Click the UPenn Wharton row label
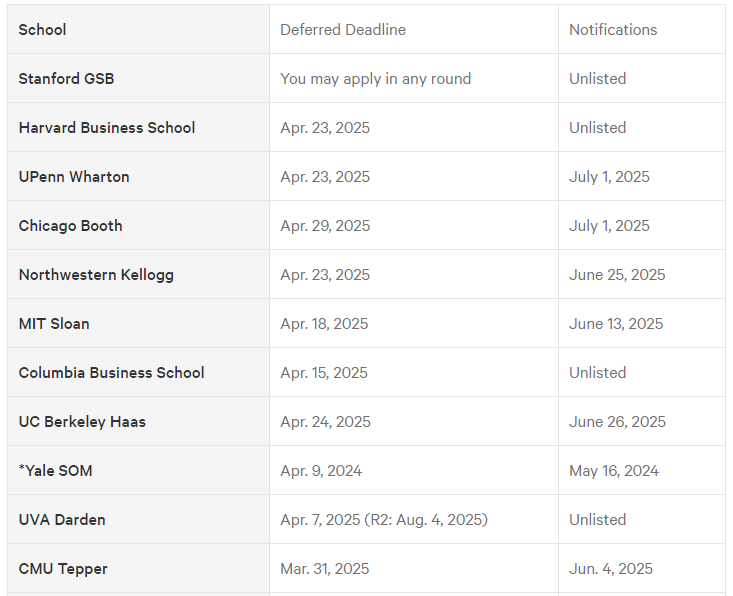 click(74, 177)
